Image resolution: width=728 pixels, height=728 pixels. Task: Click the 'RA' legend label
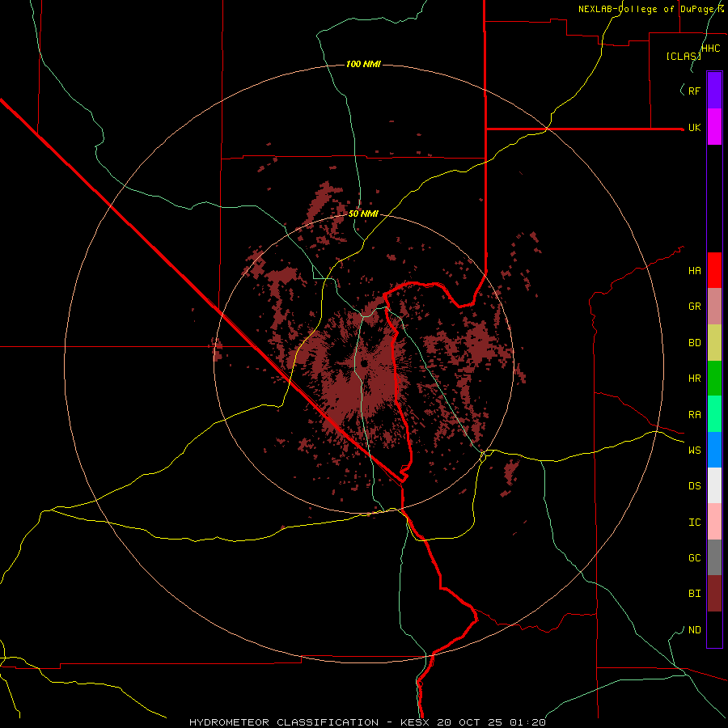click(x=695, y=415)
